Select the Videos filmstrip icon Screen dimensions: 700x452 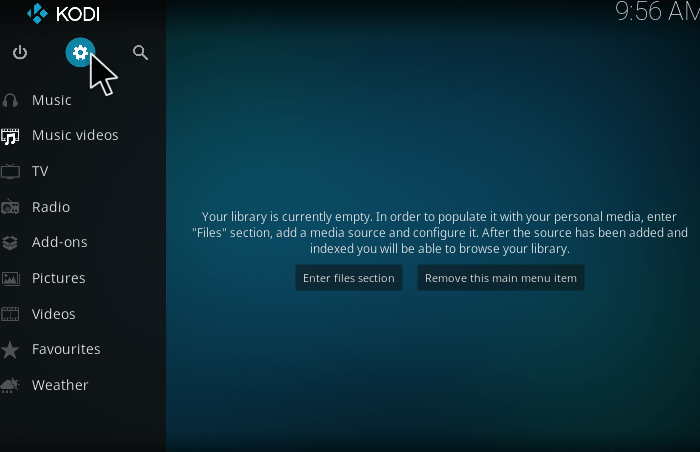point(10,314)
